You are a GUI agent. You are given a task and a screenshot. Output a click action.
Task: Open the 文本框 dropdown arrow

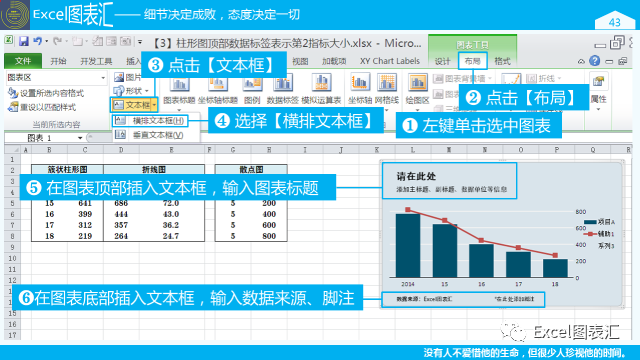(x=154, y=105)
